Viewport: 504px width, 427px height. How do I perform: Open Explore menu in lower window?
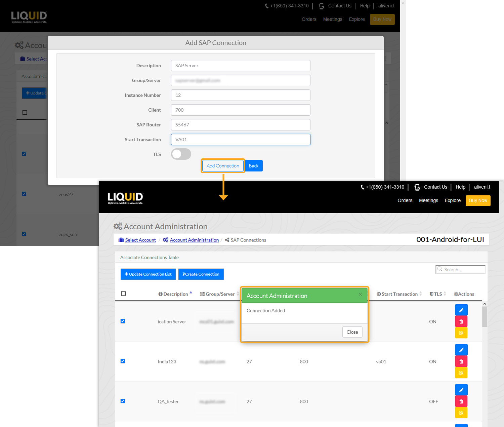pos(453,200)
